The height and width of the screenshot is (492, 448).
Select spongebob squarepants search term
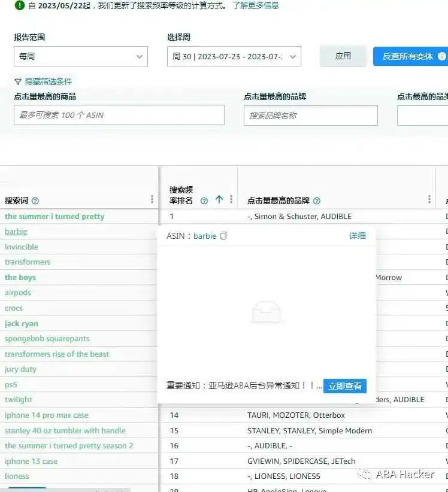pos(47,339)
